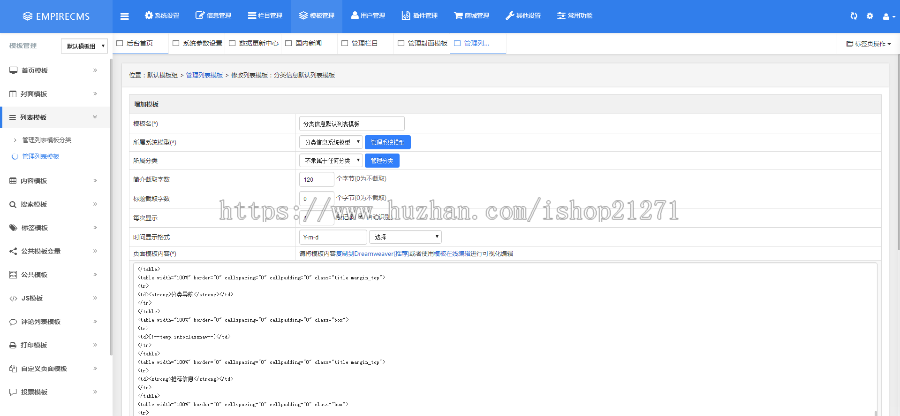Expand the 封面模板 sidebar chevron
This screenshot has width=900, height=416.
[x=95, y=94]
